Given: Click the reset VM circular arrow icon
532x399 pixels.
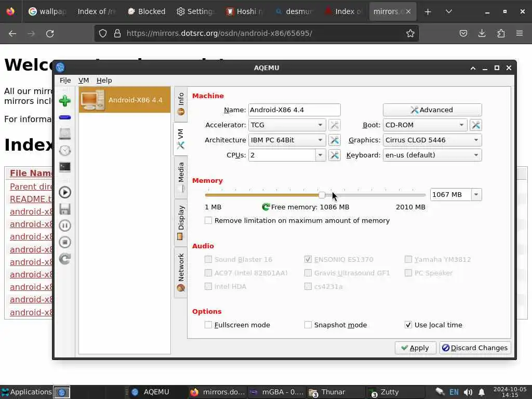Looking at the screenshot, I should tap(65, 259).
